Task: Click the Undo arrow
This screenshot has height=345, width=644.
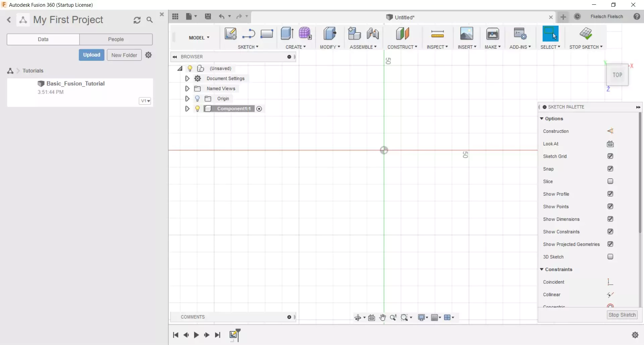Action: [222, 16]
